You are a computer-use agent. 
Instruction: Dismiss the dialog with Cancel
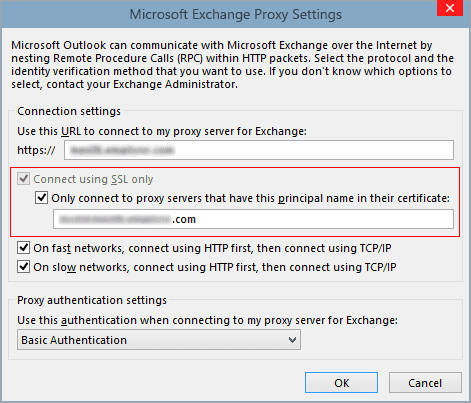[x=425, y=383]
